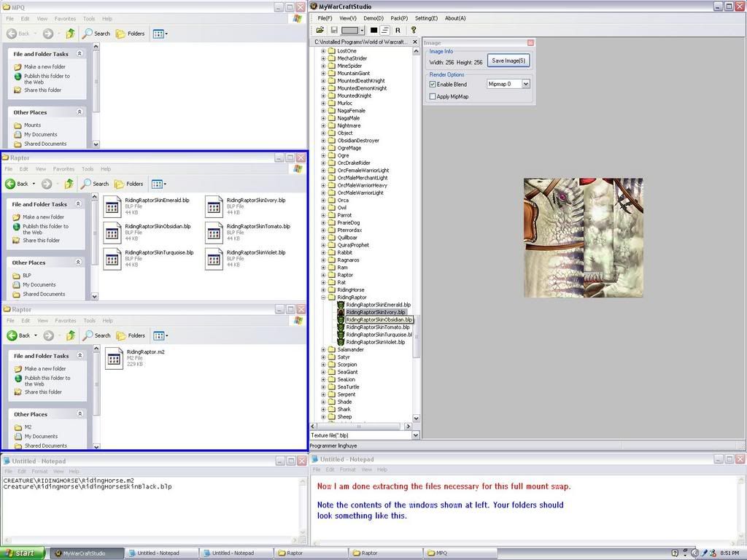
Task: Open the Demo(D) menu
Action: point(373,18)
